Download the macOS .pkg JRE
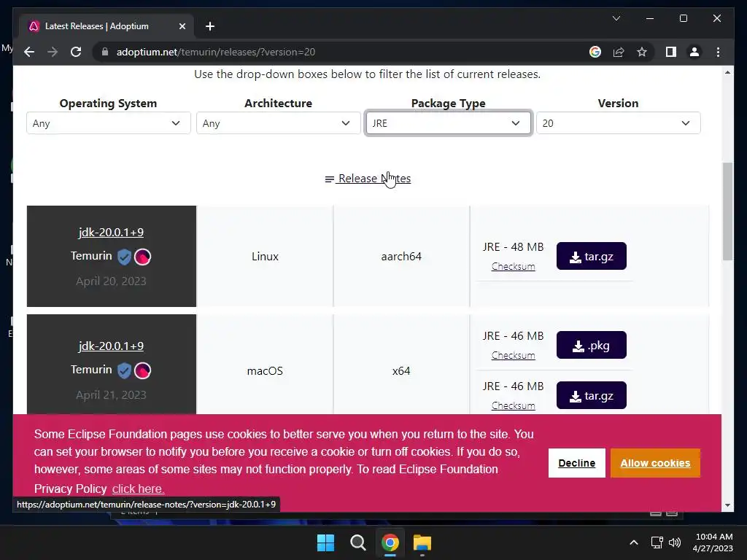Image resolution: width=747 pixels, height=560 pixels. coord(591,345)
